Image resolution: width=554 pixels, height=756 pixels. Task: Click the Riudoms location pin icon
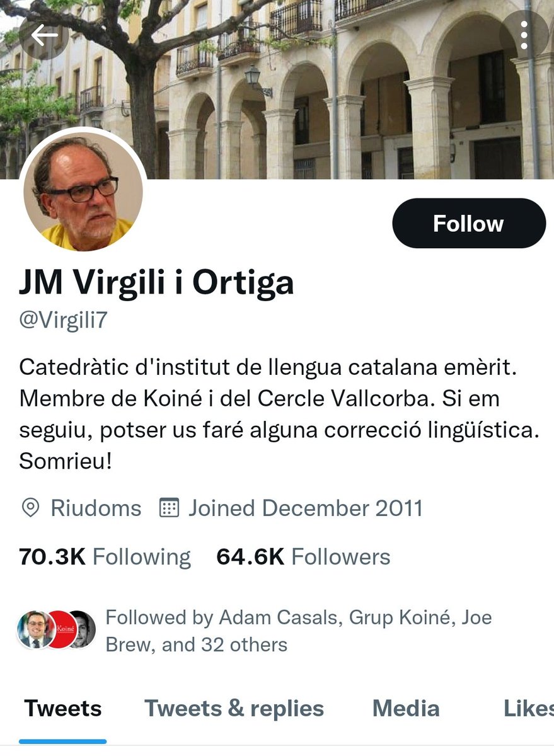[30, 508]
